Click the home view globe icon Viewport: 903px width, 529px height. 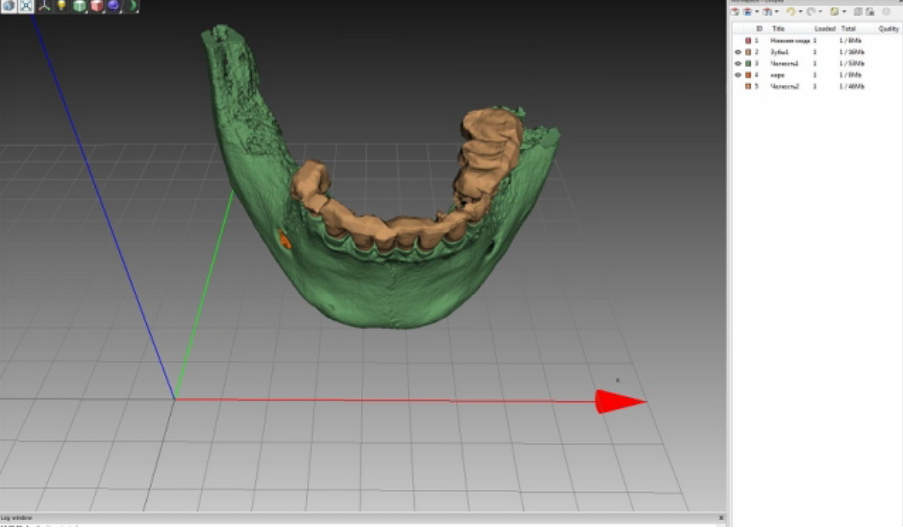click(9, 6)
